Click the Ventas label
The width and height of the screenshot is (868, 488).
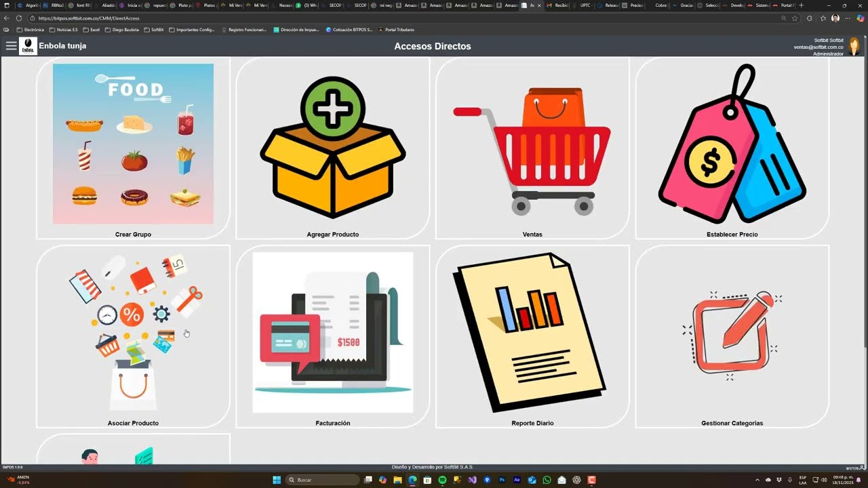[x=532, y=235]
